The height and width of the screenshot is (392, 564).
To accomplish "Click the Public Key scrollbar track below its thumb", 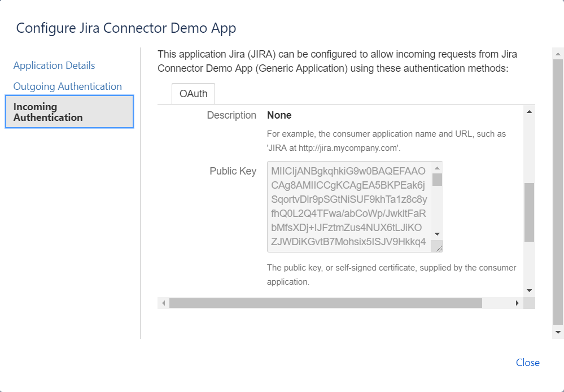I will coord(437,209).
